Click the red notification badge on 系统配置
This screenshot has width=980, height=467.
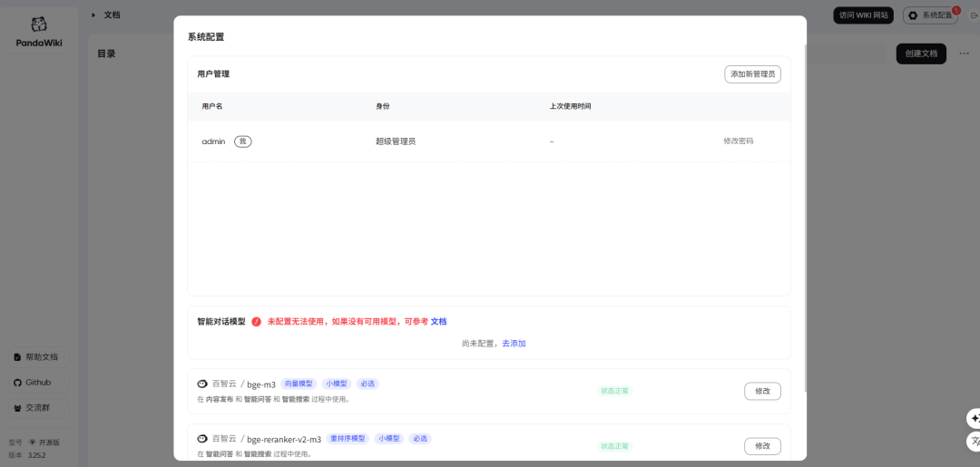956,10
